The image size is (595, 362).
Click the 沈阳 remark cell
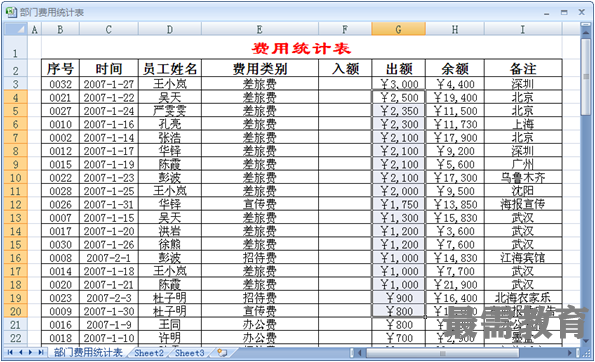coord(523,191)
